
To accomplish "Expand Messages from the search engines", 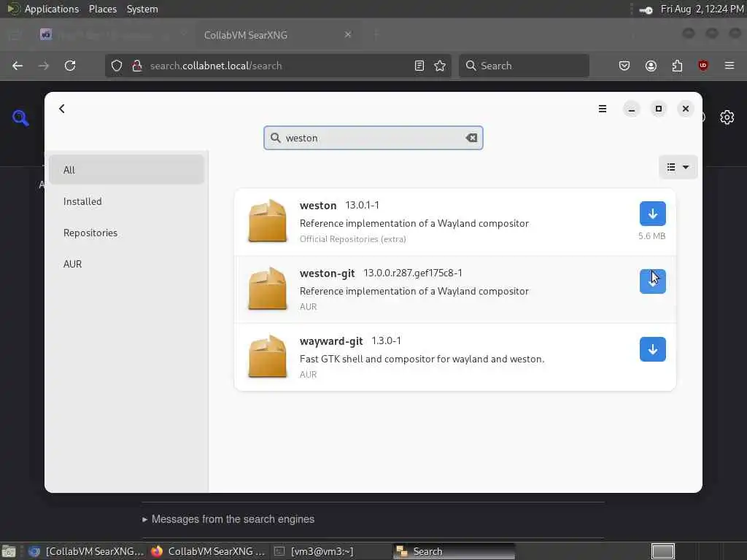I will pos(228,519).
